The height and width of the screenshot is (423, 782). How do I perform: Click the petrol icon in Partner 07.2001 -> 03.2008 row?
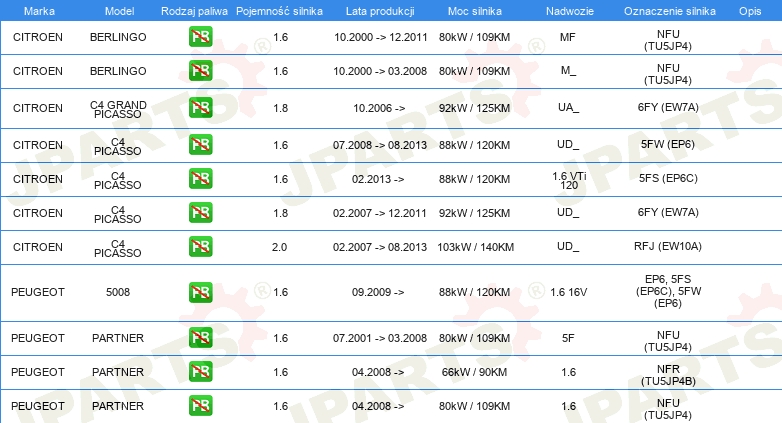coord(200,337)
